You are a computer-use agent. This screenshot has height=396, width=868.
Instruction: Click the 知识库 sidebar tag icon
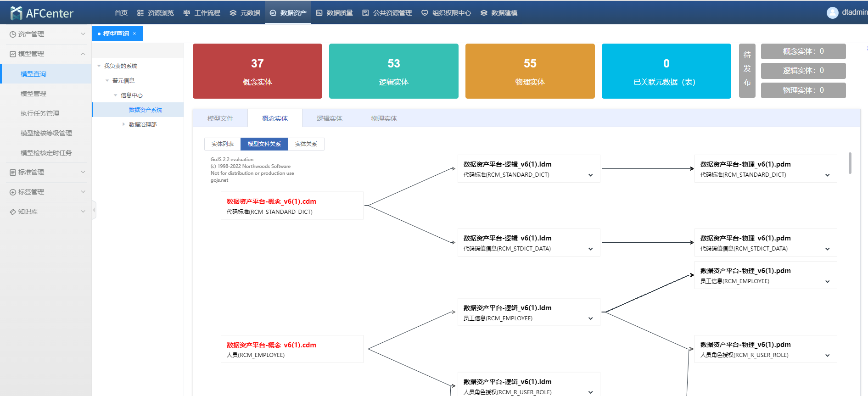(x=13, y=212)
